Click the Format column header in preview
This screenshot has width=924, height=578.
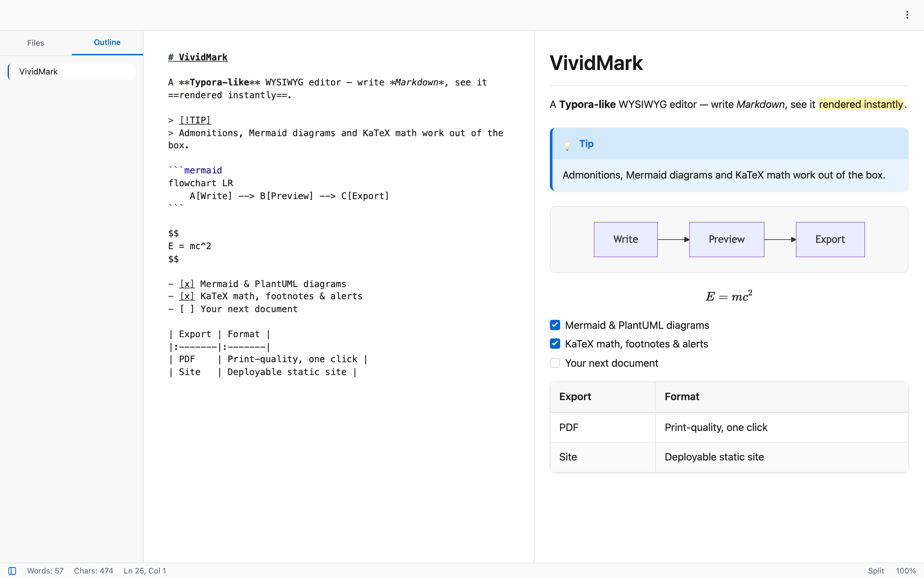(x=782, y=397)
